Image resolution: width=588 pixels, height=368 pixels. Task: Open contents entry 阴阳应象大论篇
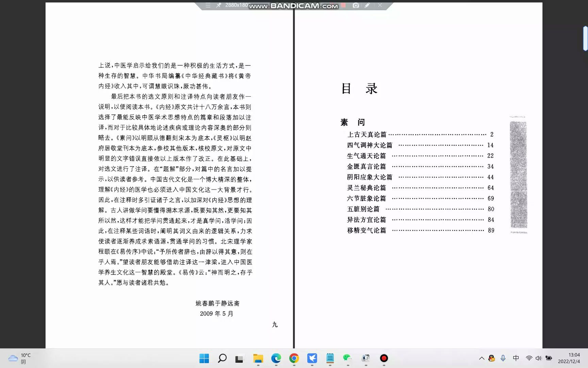[x=420, y=177]
